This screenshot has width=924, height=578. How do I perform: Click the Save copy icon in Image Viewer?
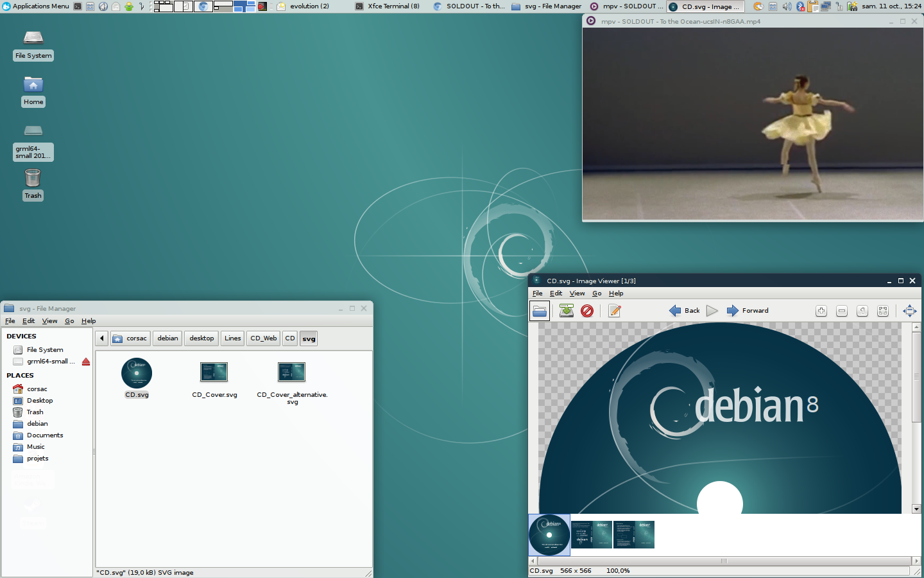coord(567,311)
